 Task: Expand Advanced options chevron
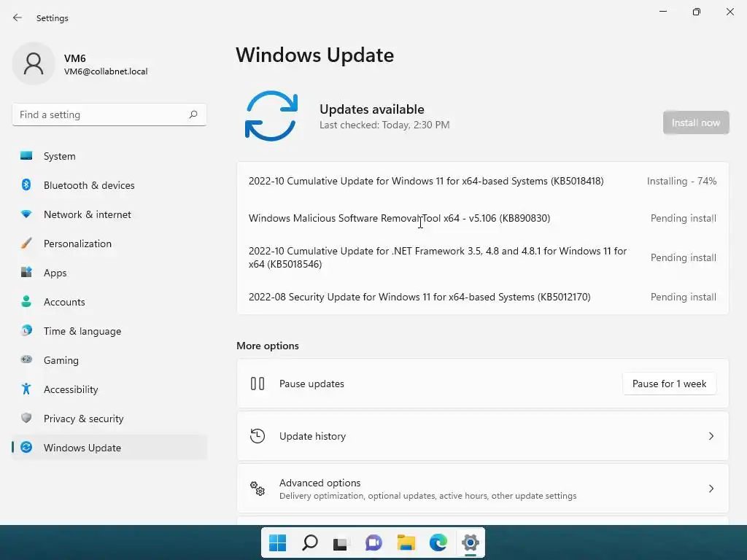(711, 488)
